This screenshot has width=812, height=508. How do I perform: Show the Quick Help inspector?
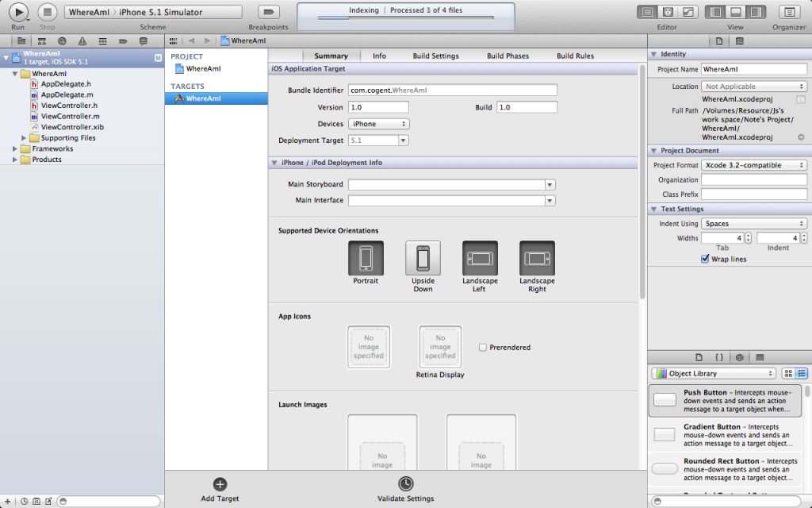click(740, 41)
